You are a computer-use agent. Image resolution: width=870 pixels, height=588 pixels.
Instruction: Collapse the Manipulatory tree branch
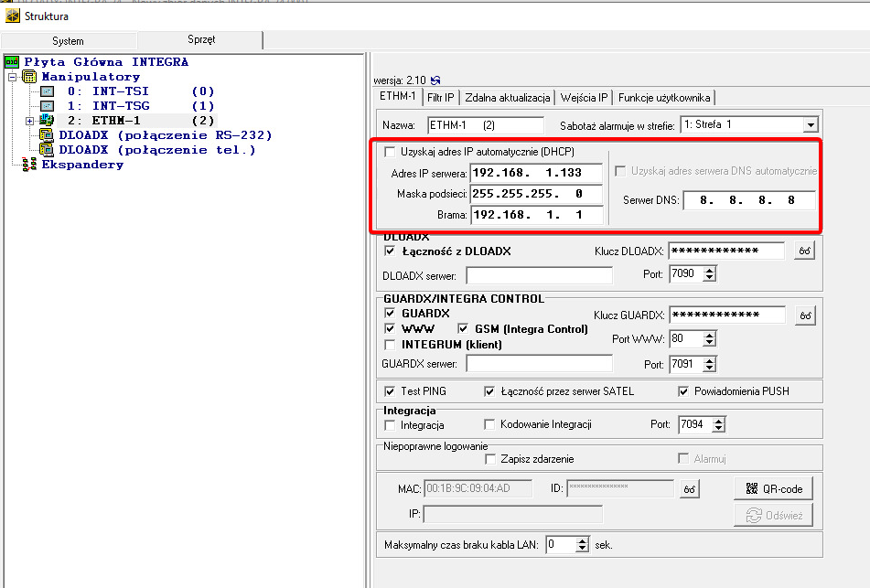(x=13, y=77)
